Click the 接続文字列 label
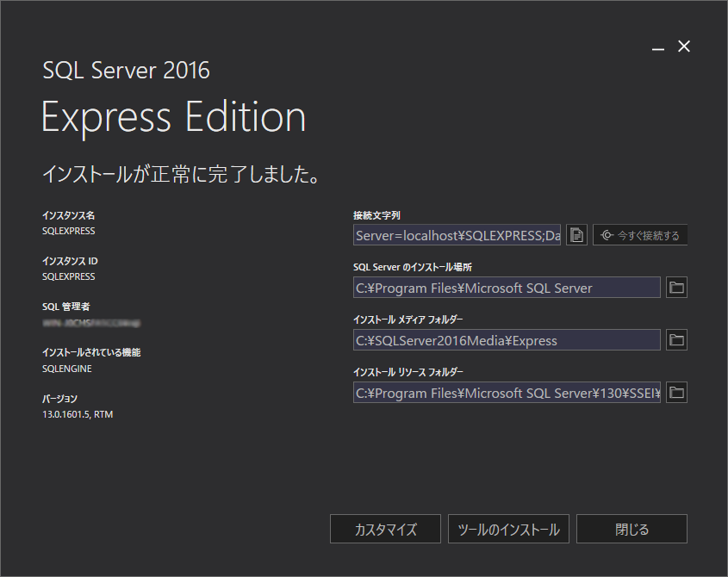The image size is (728, 577). [x=376, y=215]
